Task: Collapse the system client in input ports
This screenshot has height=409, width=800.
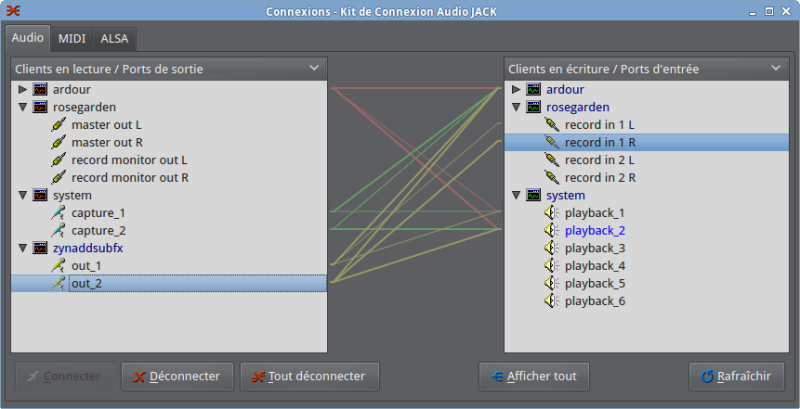Action: click(516, 195)
